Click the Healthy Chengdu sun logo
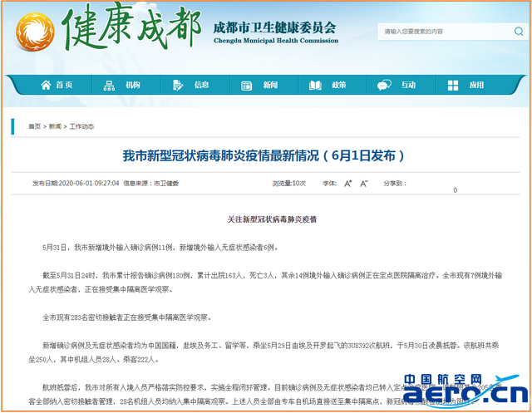The image size is (532, 413). tap(35, 32)
